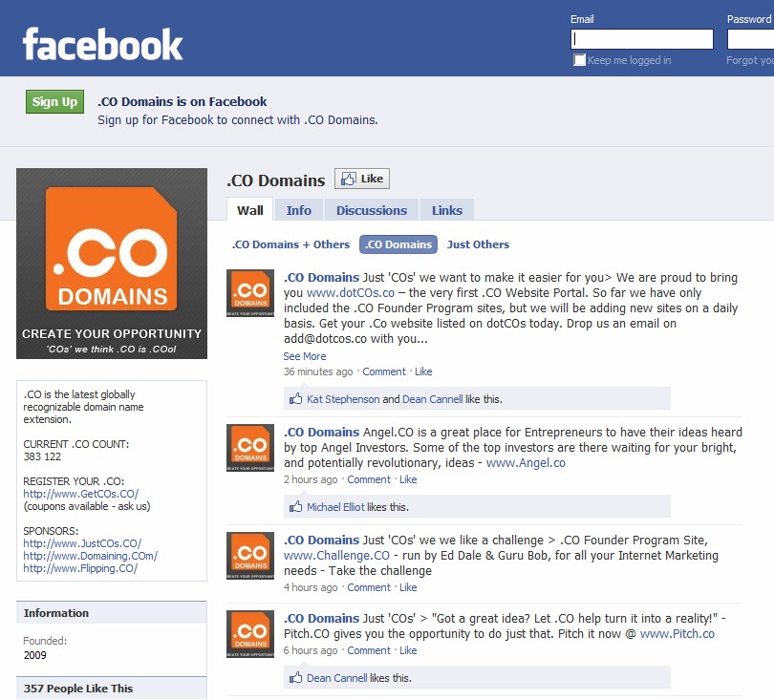Screen dimensions: 774x700
Task: Switch to the Info tab
Action: point(299,210)
